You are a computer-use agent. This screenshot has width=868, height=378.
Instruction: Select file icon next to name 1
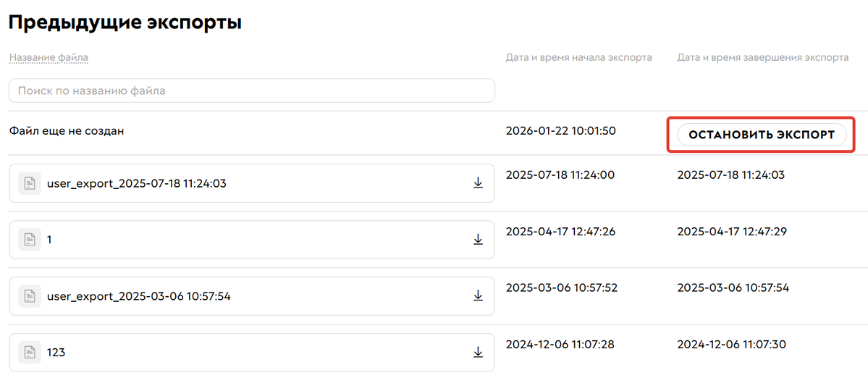[x=30, y=239]
